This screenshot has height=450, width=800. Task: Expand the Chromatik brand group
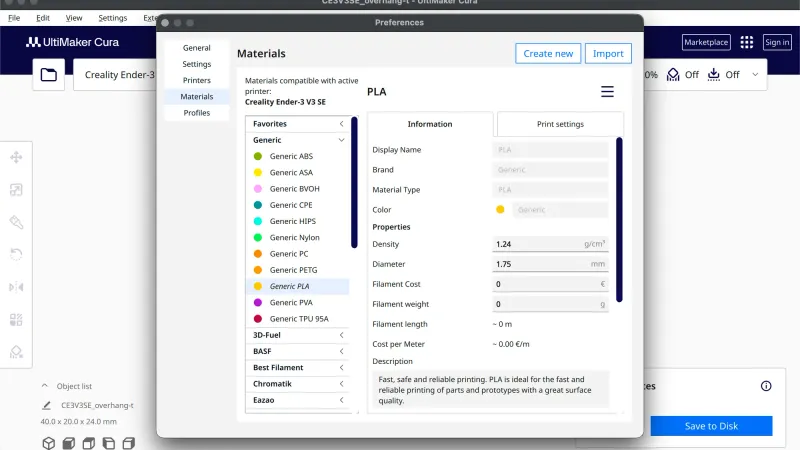pyautogui.click(x=297, y=384)
